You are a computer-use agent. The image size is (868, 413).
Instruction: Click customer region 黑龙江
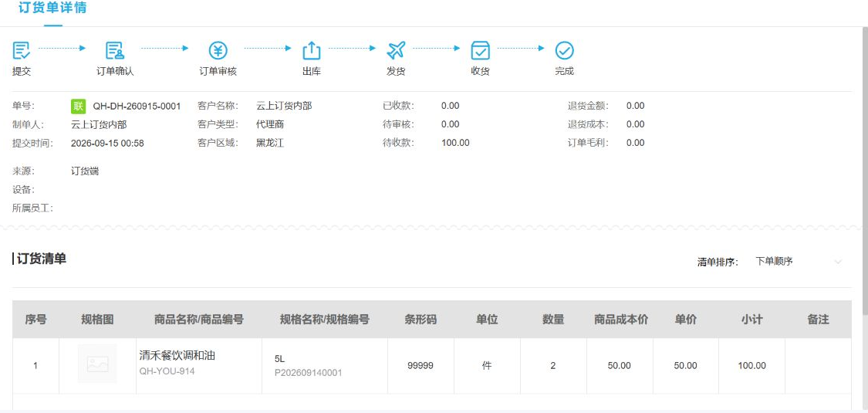(270, 143)
